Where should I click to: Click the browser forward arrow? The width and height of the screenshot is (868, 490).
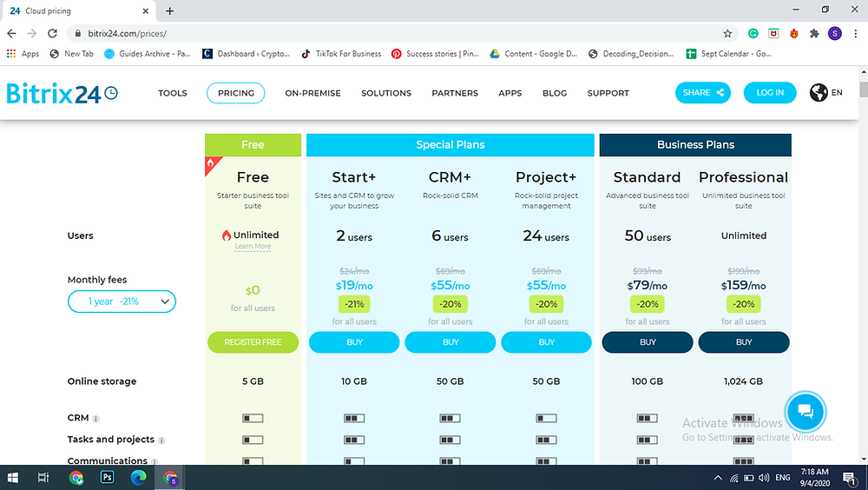pyautogui.click(x=32, y=33)
